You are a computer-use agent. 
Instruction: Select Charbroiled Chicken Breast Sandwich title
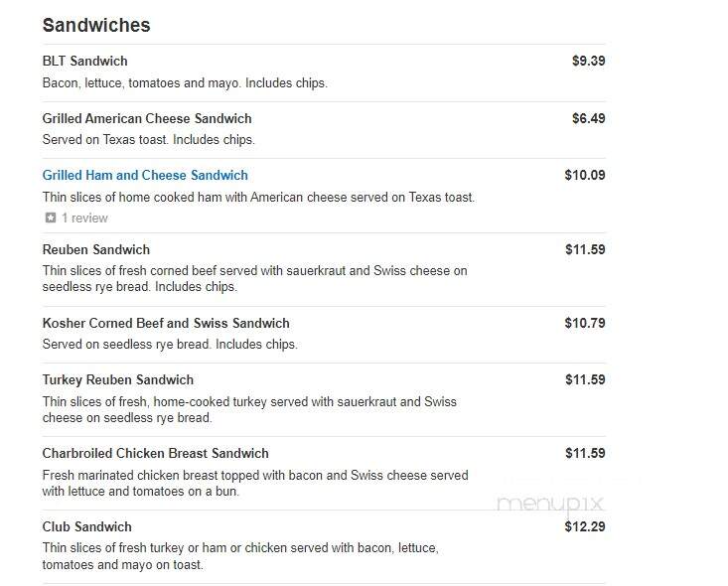[x=156, y=453]
